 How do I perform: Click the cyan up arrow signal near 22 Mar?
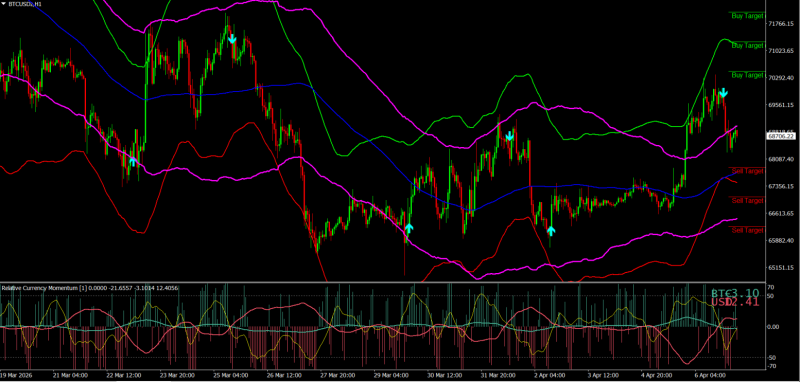tap(133, 161)
